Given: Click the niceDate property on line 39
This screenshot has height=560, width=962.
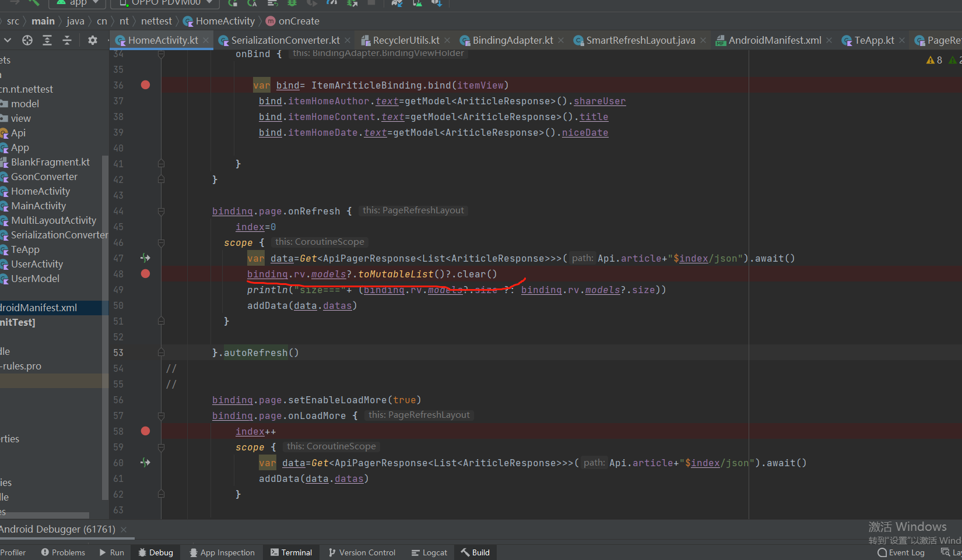Looking at the screenshot, I should point(585,132).
